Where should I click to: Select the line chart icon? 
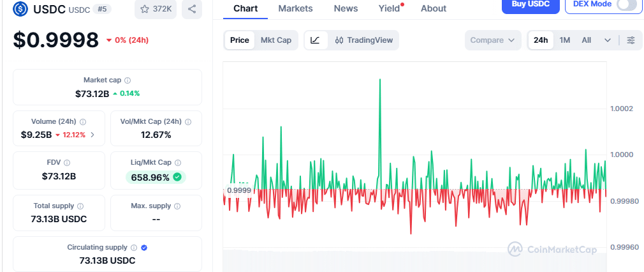[316, 40]
